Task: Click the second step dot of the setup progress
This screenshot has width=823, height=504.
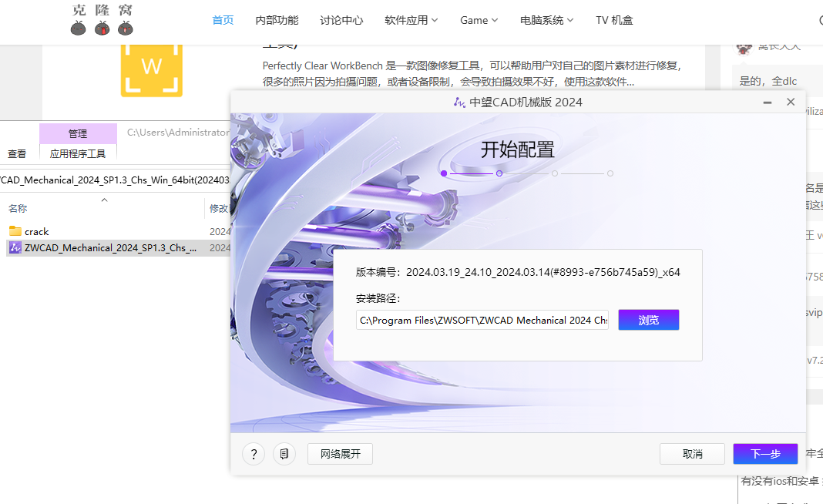Action: tap(499, 173)
